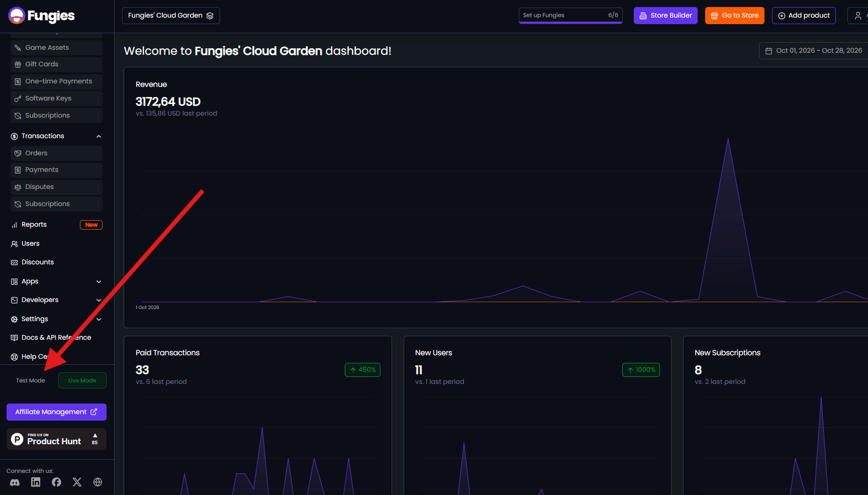Click the 3172,64 USD revenue value
This screenshot has height=495, width=868.
[168, 102]
